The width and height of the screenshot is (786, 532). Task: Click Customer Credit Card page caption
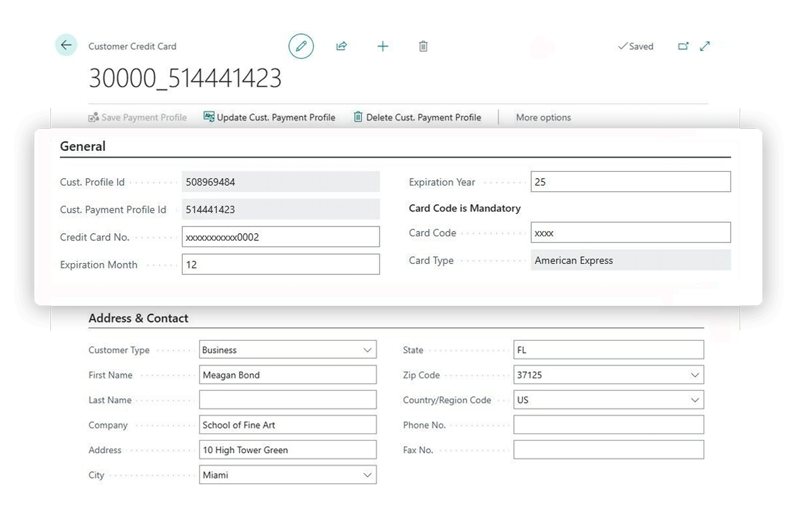(x=132, y=46)
